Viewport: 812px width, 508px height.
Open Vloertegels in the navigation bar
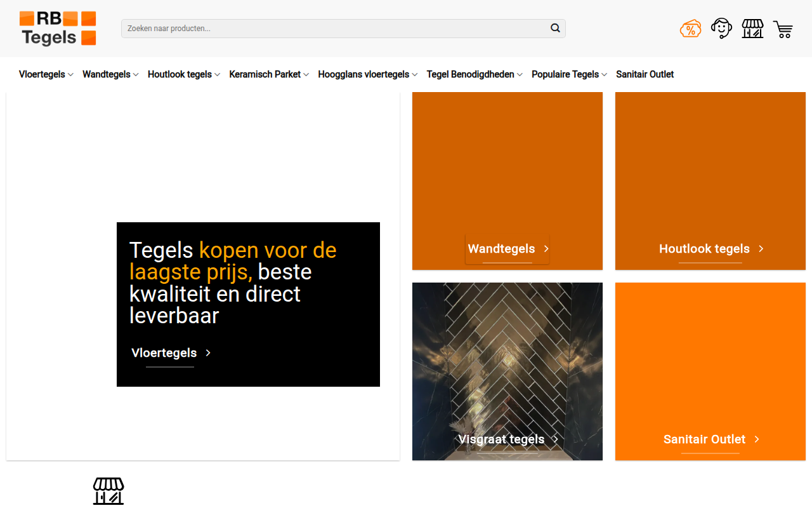click(42, 74)
